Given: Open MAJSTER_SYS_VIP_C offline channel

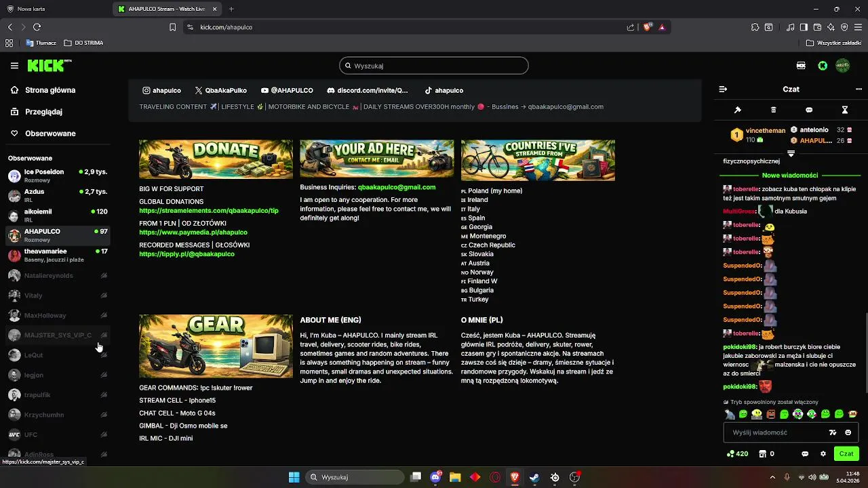Looking at the screenshot, I should pyautogui.click(x=58, y=335).
